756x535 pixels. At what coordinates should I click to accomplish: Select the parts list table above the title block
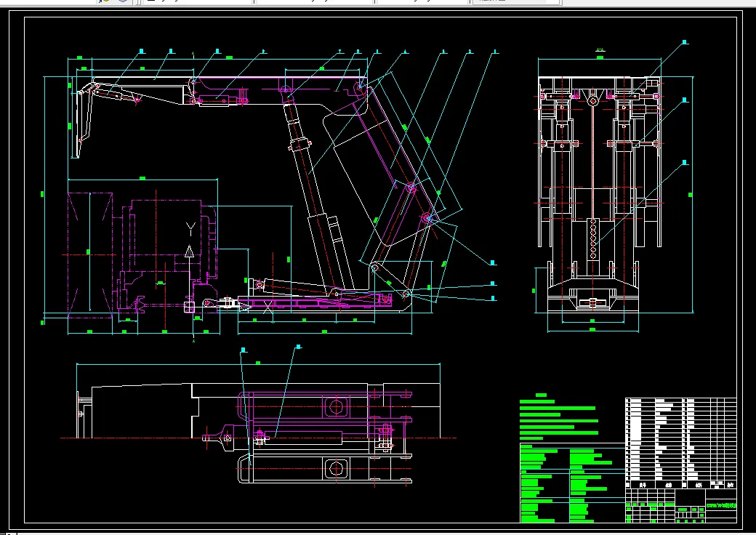pyautogui.click(x=681, y=443)
